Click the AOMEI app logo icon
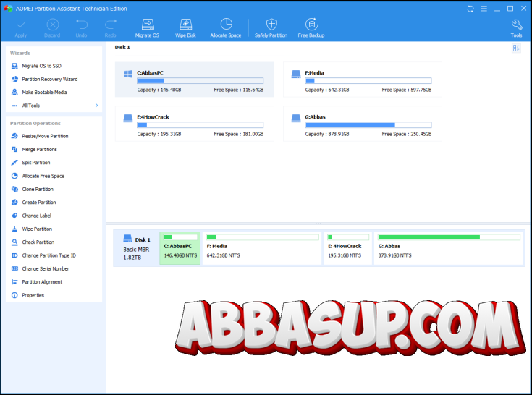 coord(8,9)
